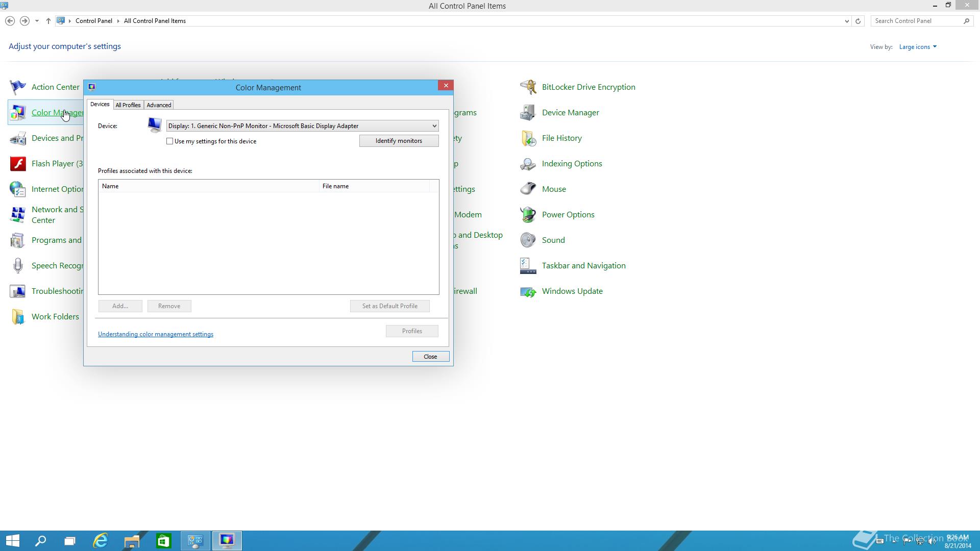Open the BitLocker Drive Encryption icon

tap(528, 87)
